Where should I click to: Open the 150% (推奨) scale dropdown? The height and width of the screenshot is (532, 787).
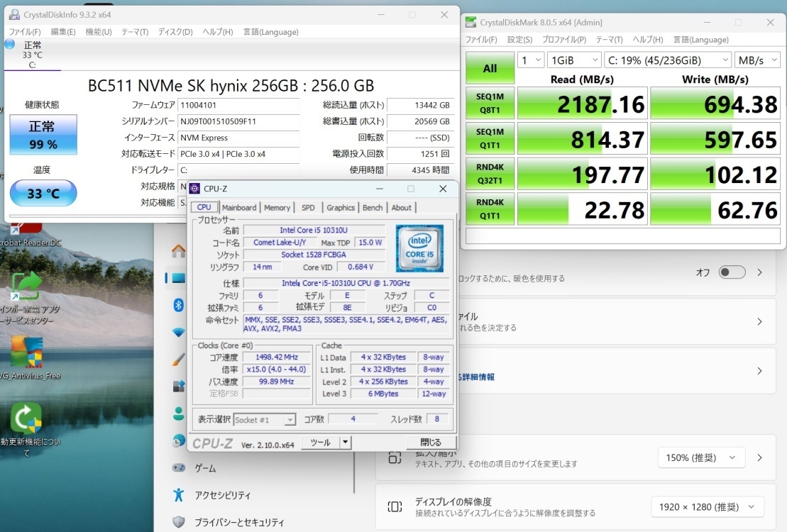pyautogui.click(x=701, y=458)
